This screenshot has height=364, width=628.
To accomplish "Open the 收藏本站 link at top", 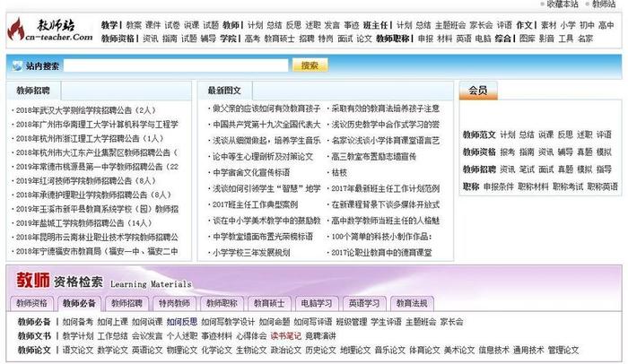I will pos(563,4).
